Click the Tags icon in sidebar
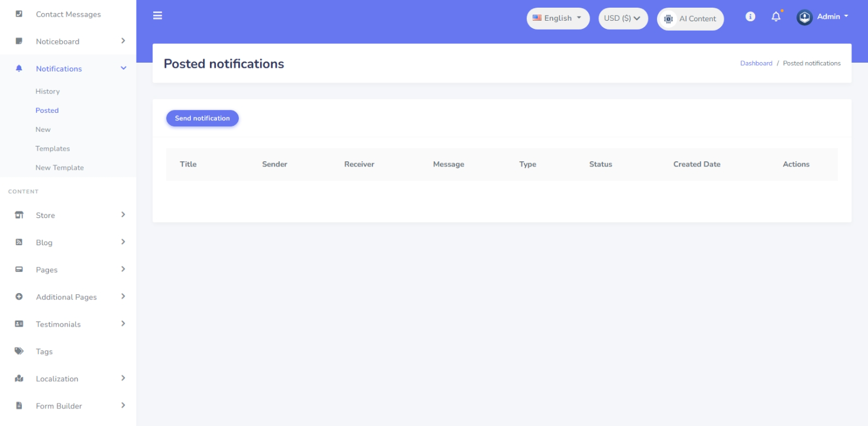868x426 pixels. tap(19, 351)
